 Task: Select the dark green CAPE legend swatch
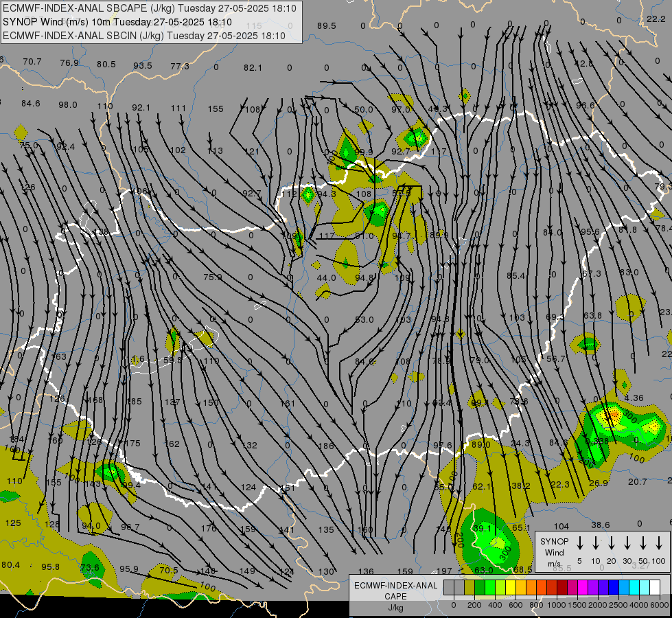tap(480, 588)
